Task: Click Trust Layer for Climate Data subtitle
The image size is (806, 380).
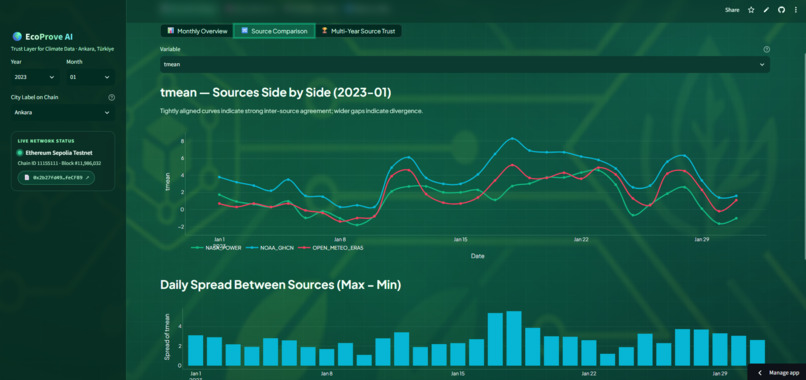Action: [62, 49]
